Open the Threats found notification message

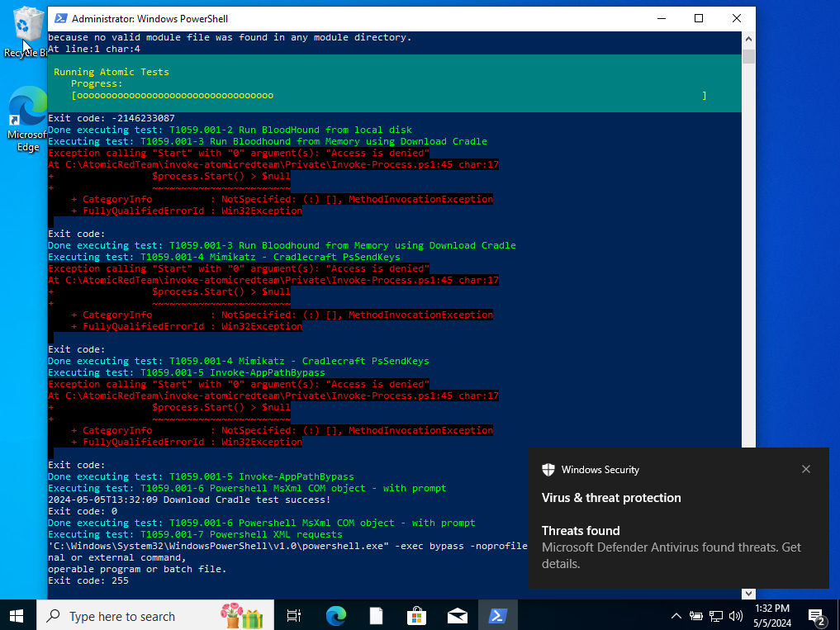[x=672, y=547]
